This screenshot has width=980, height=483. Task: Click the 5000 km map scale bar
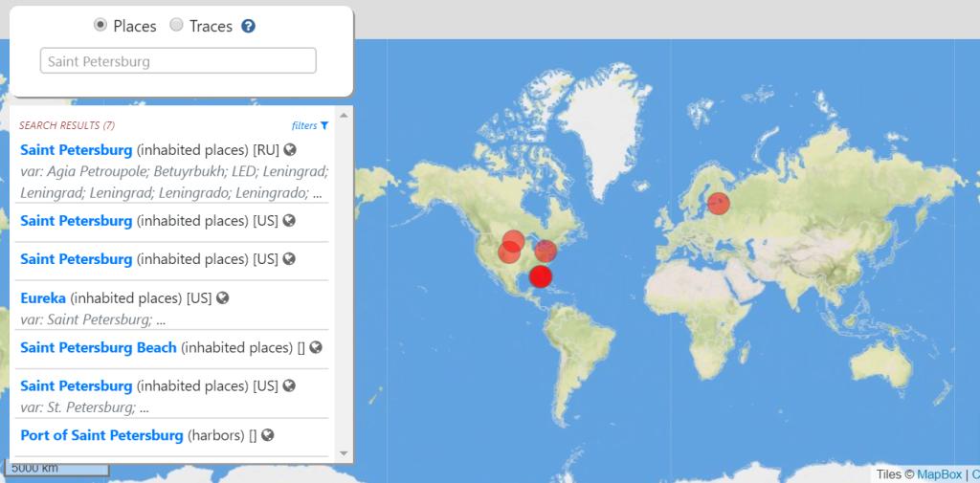(56, 469)
